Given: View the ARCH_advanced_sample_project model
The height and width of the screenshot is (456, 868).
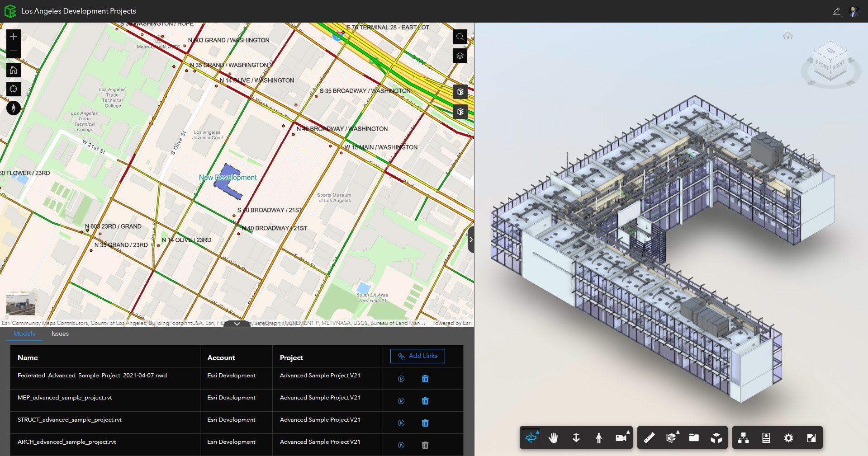Looking at the screenshot, I should tap(401, 445).
